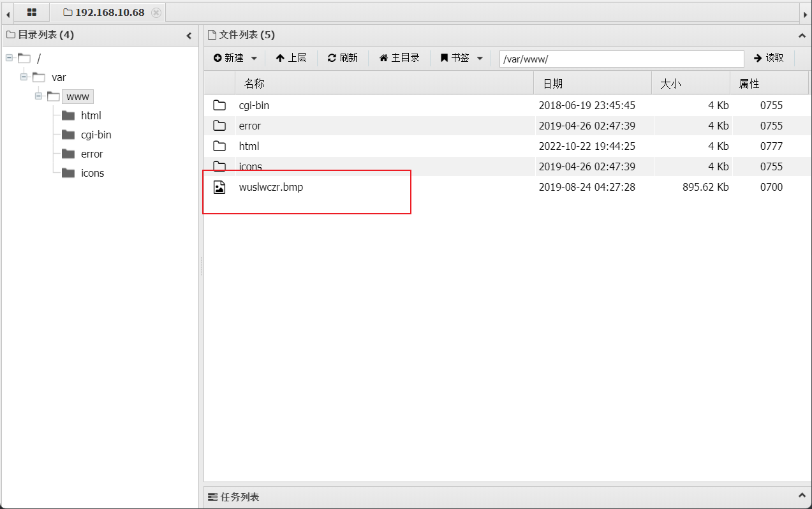The height and width of the screenshot is (509, 812).
Task: Click folder icon of error file row
Action: point(219,126)
